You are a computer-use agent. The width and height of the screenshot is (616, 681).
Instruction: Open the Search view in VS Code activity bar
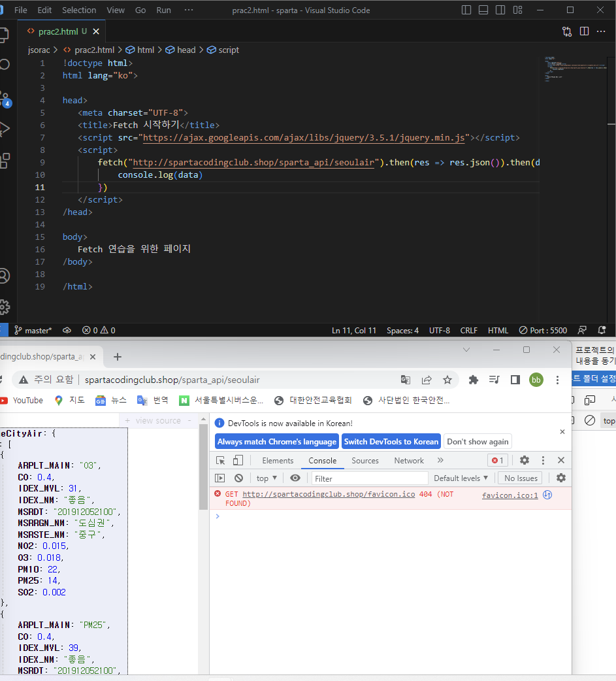[5, 65]
